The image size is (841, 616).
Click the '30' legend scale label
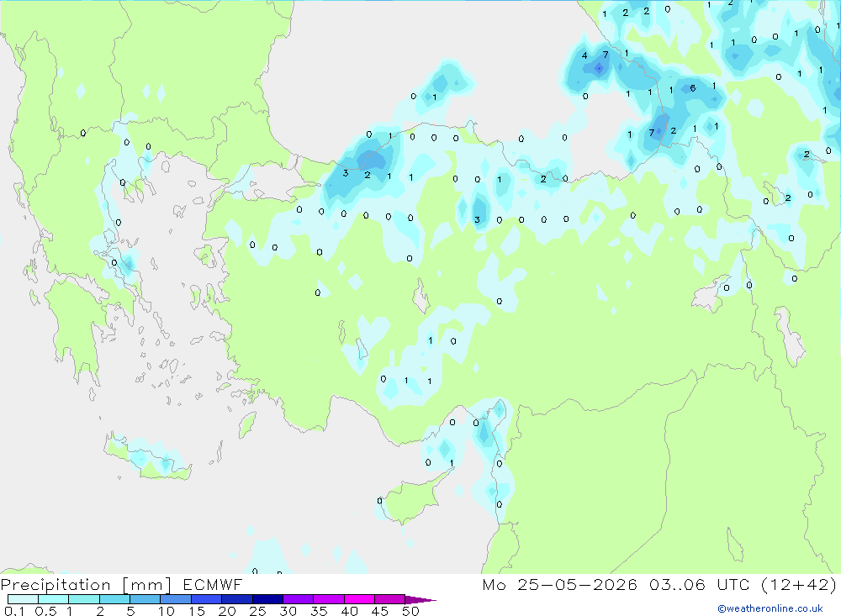point(288,611)
